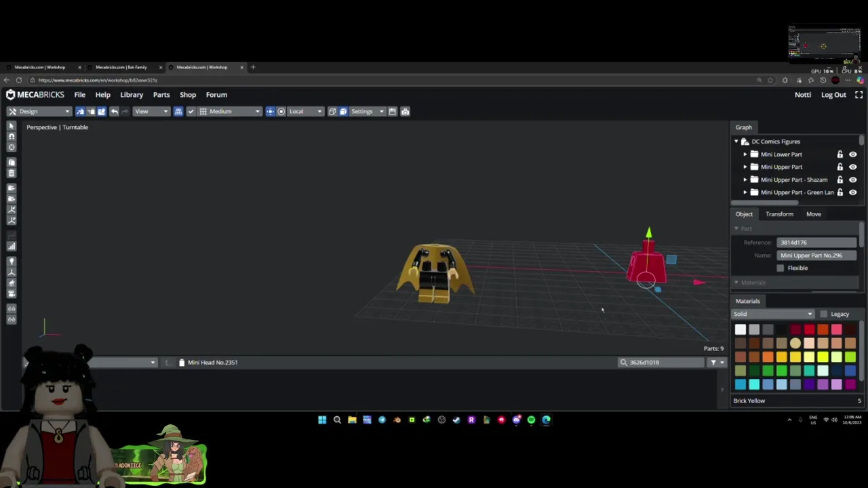Open Windows Start menu on taskbar
The width and height of the screenshot is (868, 488).
322,420
